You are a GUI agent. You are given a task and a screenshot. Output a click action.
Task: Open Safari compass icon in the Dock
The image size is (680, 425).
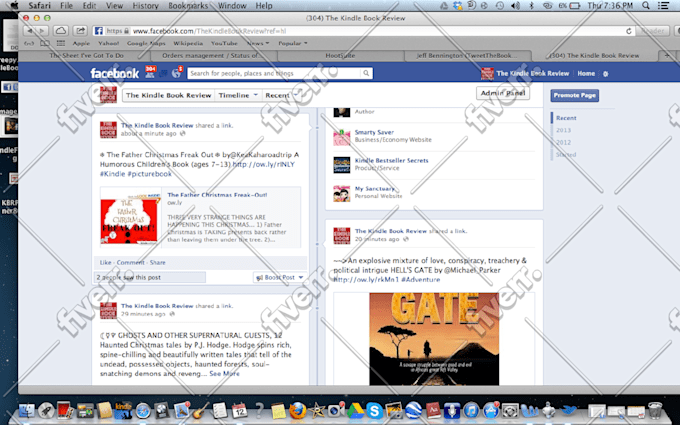coord(143,410)
